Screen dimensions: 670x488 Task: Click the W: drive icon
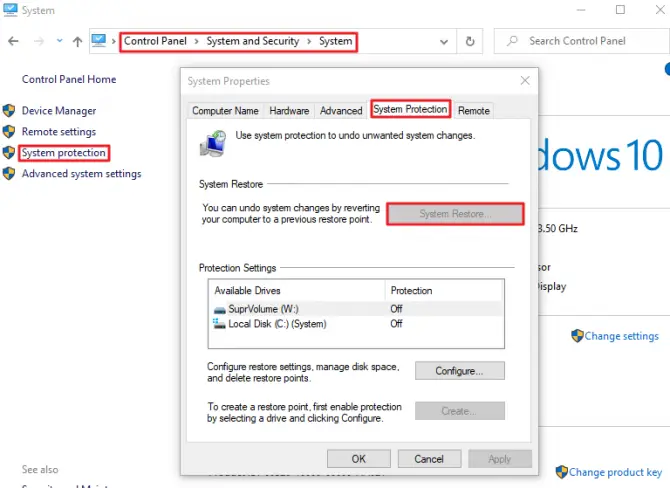(x=220, y=310)
